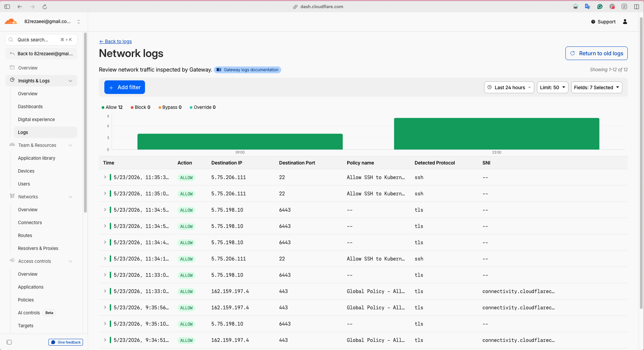The width and height of the screenshot is (644, 350).
Task: Open the Fields: 7 Selected dropdown
Action: (x=597, y=87)
